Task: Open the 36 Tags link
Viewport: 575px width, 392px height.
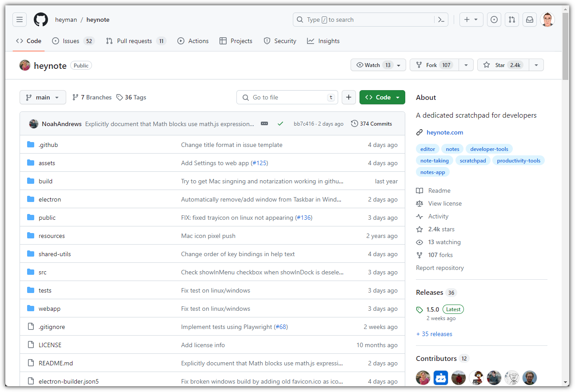Action: (132, 97)
